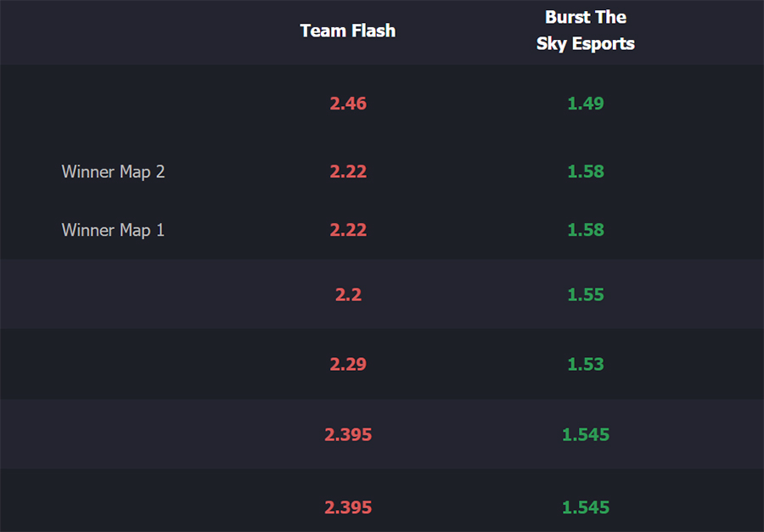
Task: Choose Team Flash 2.22 for Winner Map 1
Action: tap(348, 230)
